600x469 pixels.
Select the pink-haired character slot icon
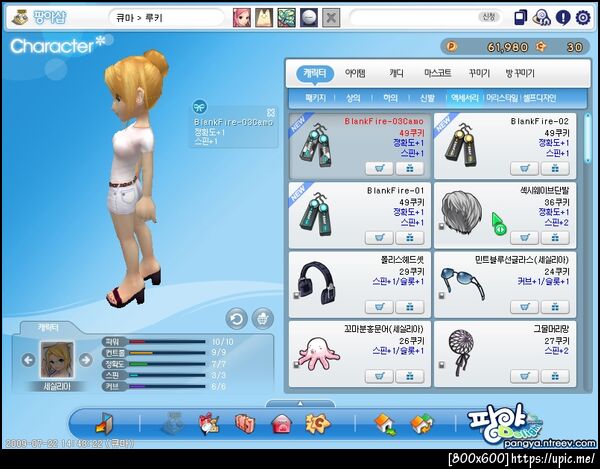click(x=242, y=18)
